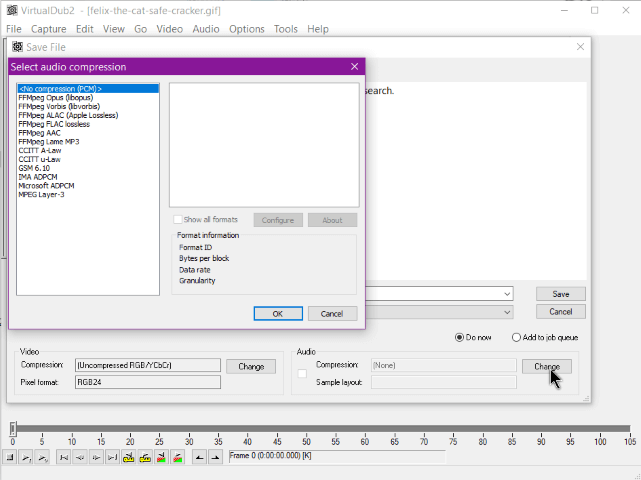Viewport: 641px width, 480px height.
Task: Open the save-as-type dropdown
Action: click(507, 312)
